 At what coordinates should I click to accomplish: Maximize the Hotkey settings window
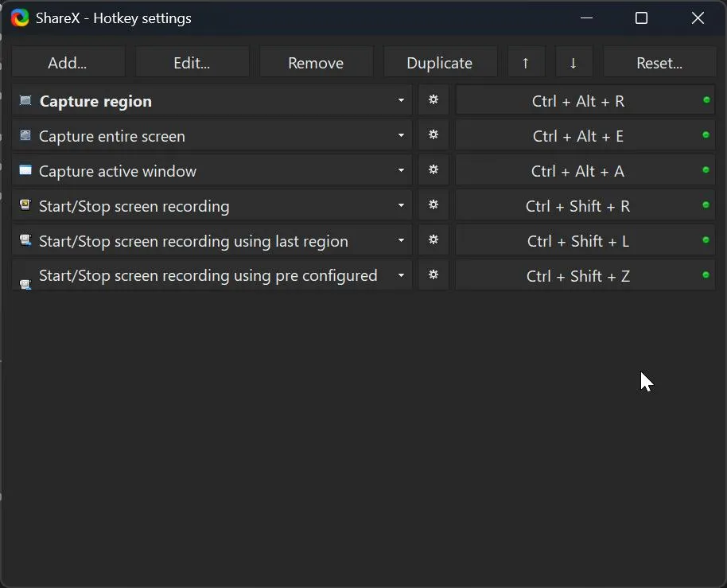coord(641,18)
